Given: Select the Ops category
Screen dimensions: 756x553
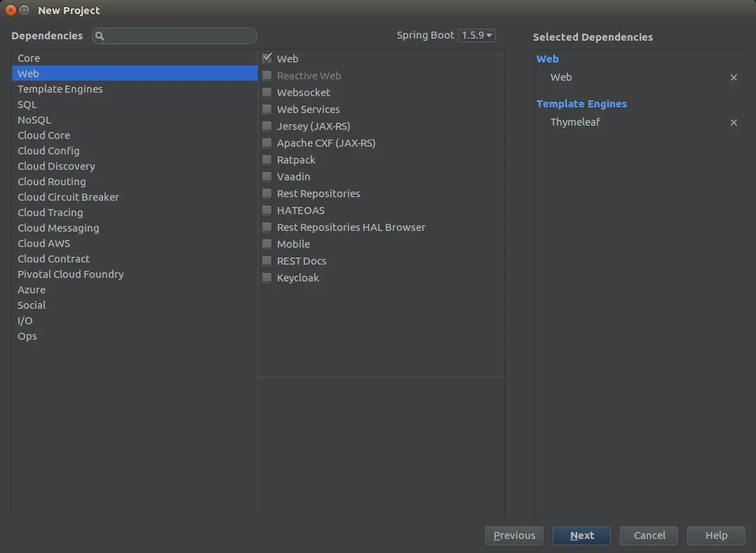Looking at the screenshot, I should pyautogui.click(x=135, y=336).
